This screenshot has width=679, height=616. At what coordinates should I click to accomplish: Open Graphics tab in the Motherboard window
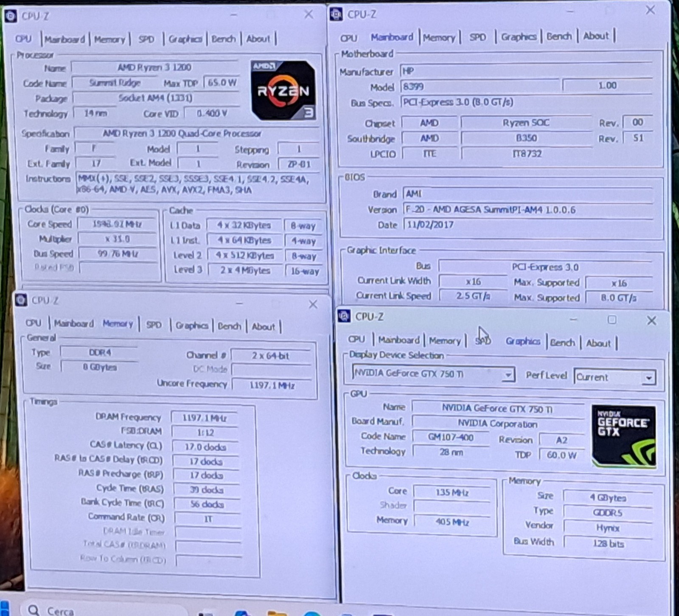click(x=519, y=37)
